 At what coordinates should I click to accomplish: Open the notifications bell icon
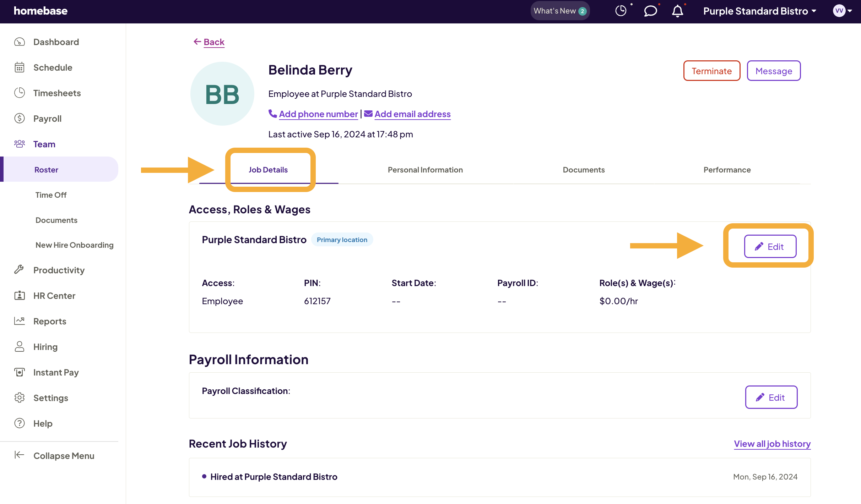[x=677, y=11]
